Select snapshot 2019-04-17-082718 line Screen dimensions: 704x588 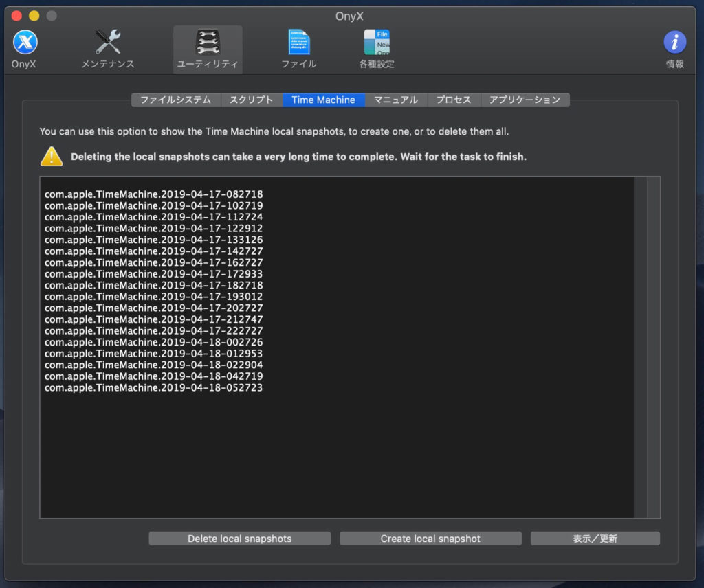click(153, 194)
